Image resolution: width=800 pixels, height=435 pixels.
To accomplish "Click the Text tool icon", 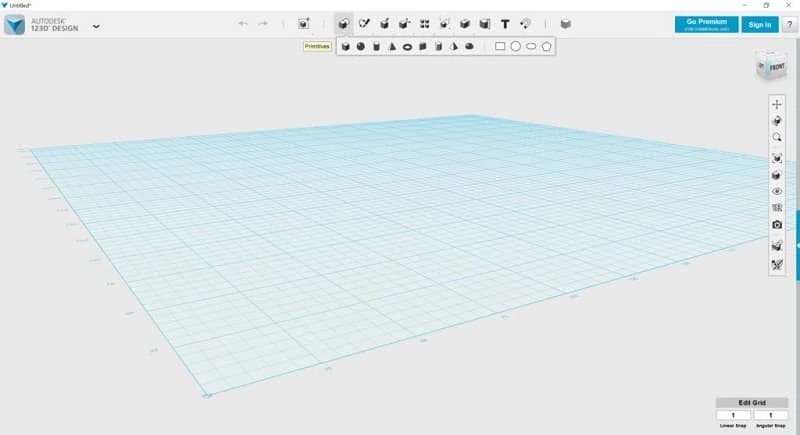I will pyautogui.click(x=505, y=23).
